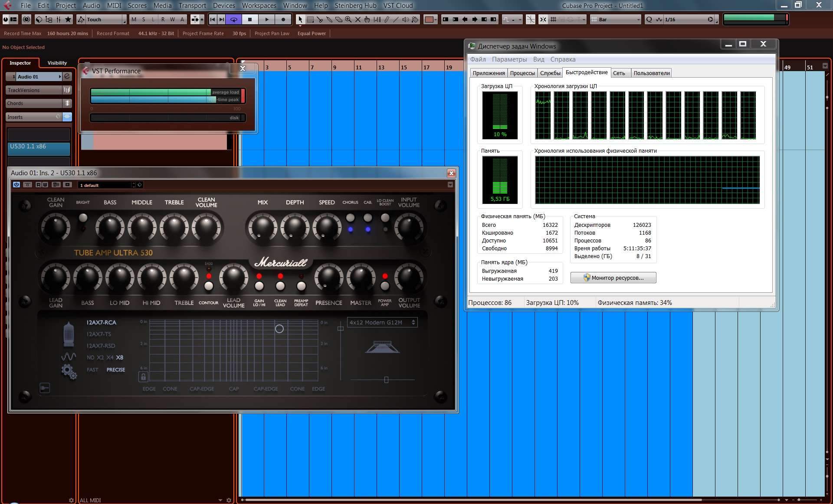833x504 pixels.
Task: Open the Bar grid type dropdown
Action: point(617,20)
